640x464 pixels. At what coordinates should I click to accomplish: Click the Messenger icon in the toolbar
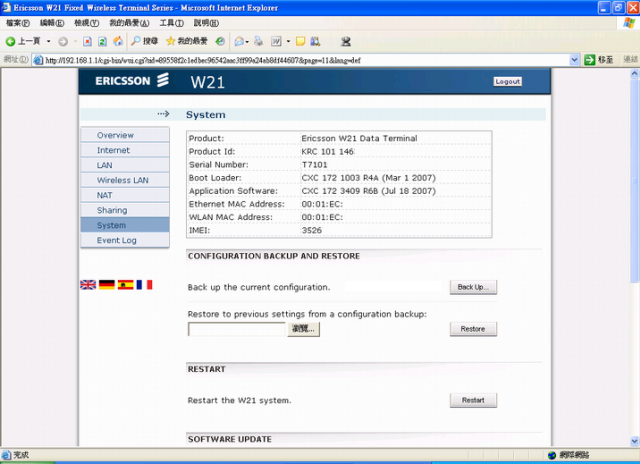pos(346,41)
